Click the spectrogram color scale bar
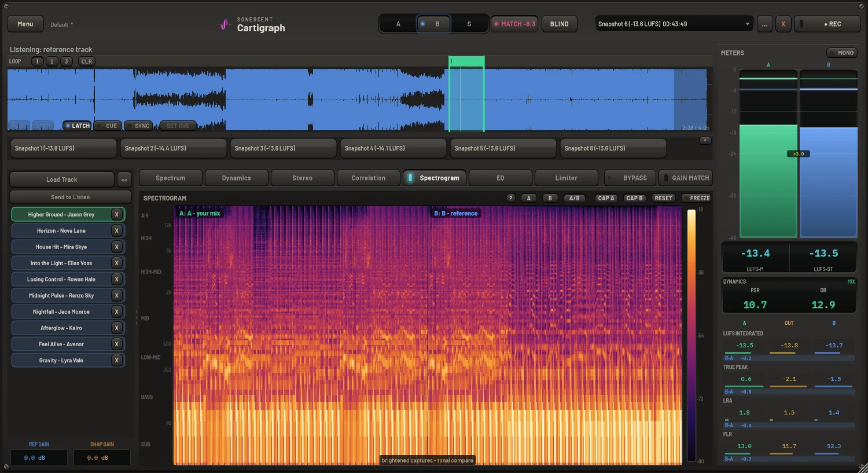This screenshot has width=868, height=473. pyautogui.click(x=691, y=335)
